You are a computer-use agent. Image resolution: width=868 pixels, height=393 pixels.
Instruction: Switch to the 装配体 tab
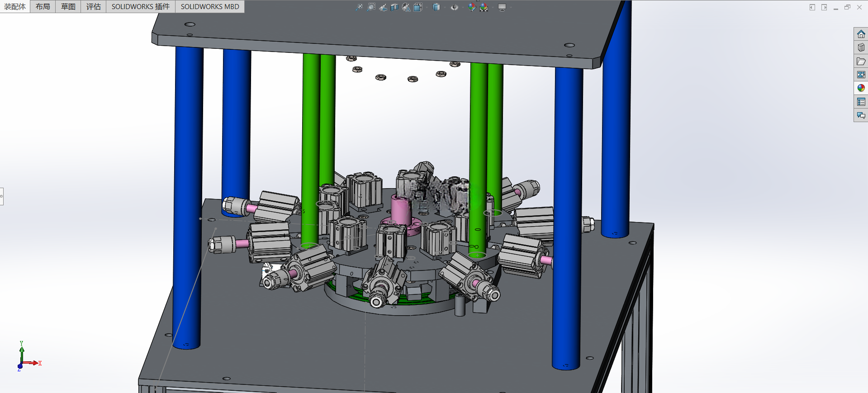15,6
